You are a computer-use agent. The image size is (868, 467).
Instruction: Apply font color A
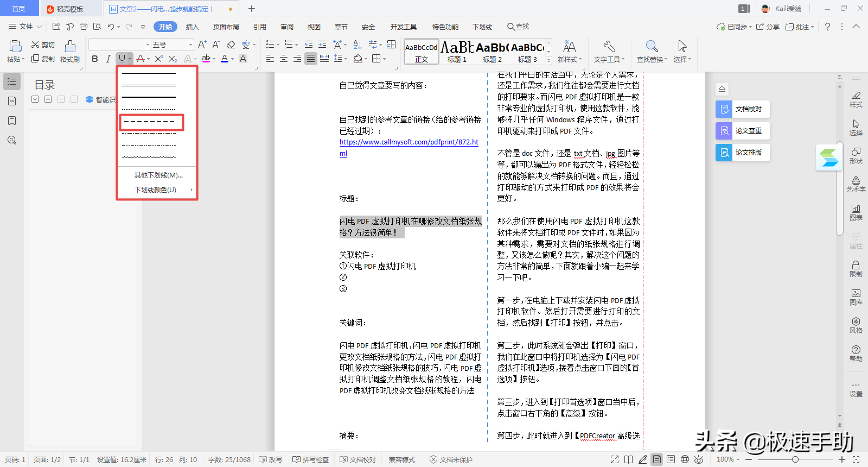pyautogui.click(x=225, y=59)
